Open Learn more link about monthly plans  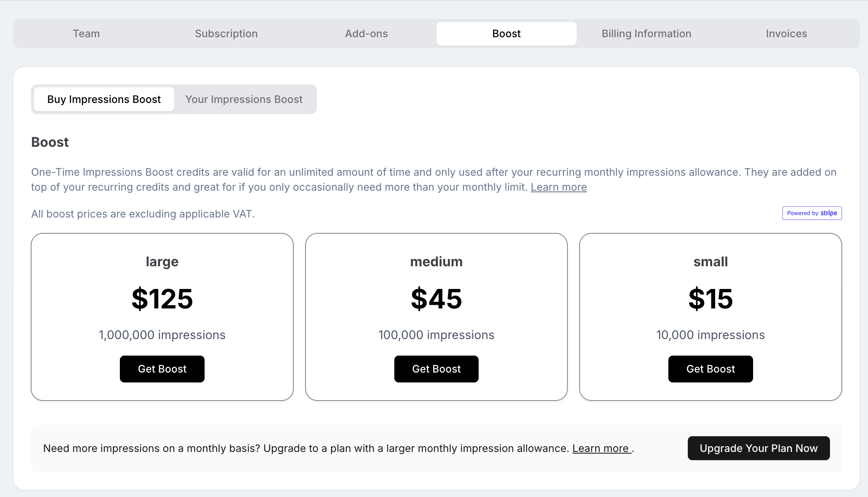601,448
